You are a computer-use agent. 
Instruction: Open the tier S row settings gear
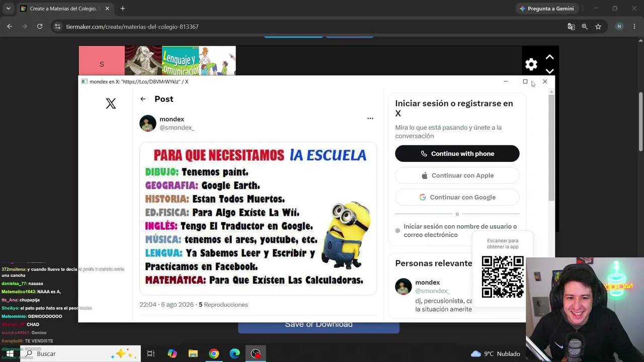(531, 64)
